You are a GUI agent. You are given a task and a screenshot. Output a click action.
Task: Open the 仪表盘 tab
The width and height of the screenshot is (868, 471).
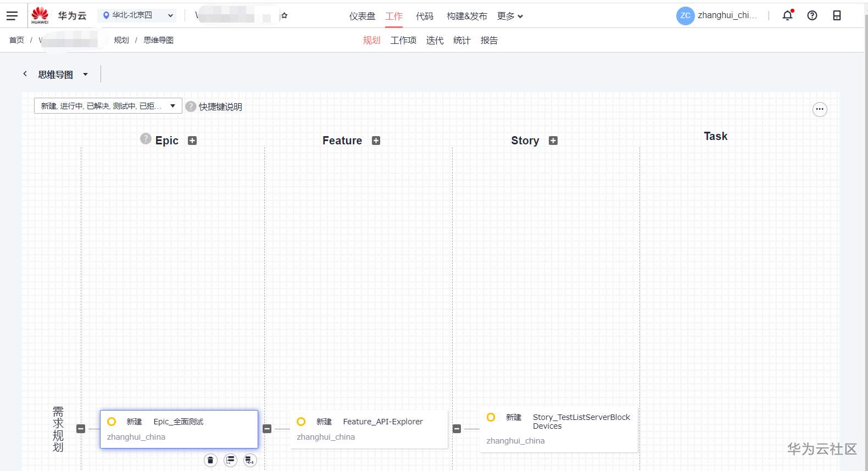point(362,16)
